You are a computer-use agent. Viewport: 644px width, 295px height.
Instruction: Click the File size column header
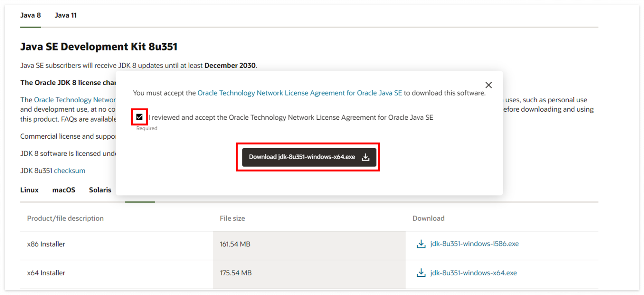232,218
